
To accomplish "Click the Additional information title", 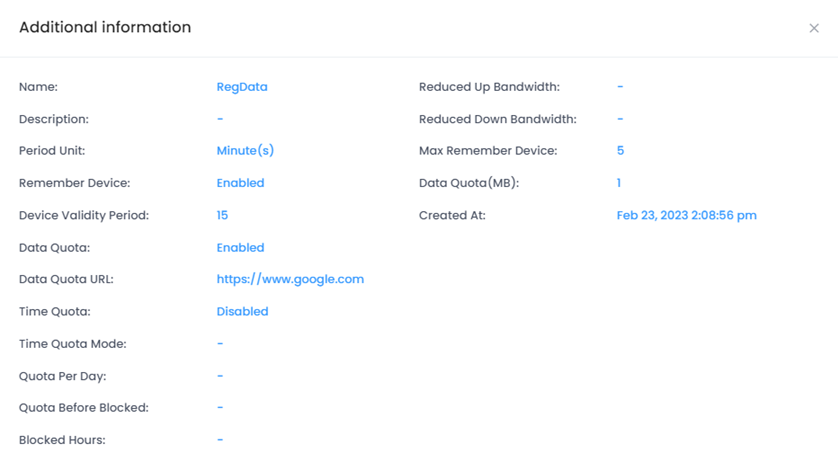I will (x=105, y=27).
